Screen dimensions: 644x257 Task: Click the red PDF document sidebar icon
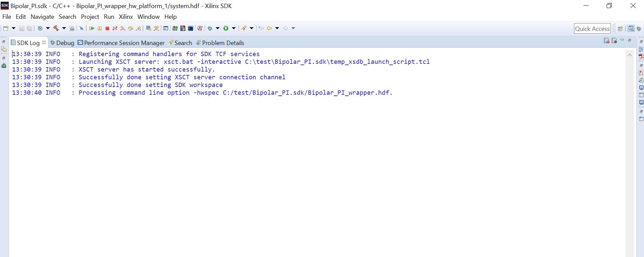point(641,56)
